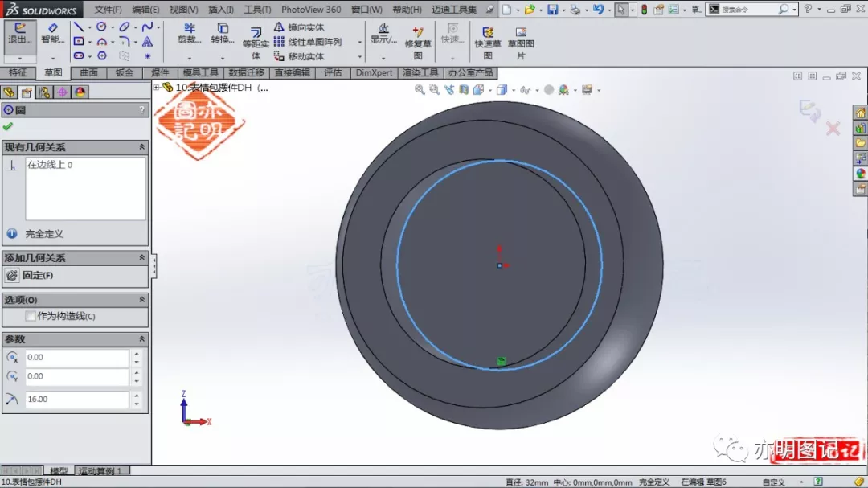
Task: Click the Previous View icon
Action: (449, 90)
